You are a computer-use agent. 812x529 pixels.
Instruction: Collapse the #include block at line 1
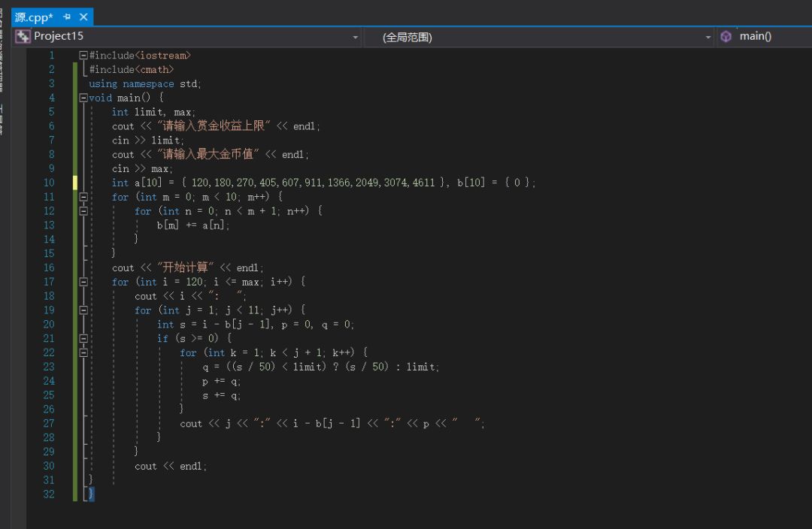[83, 55]
